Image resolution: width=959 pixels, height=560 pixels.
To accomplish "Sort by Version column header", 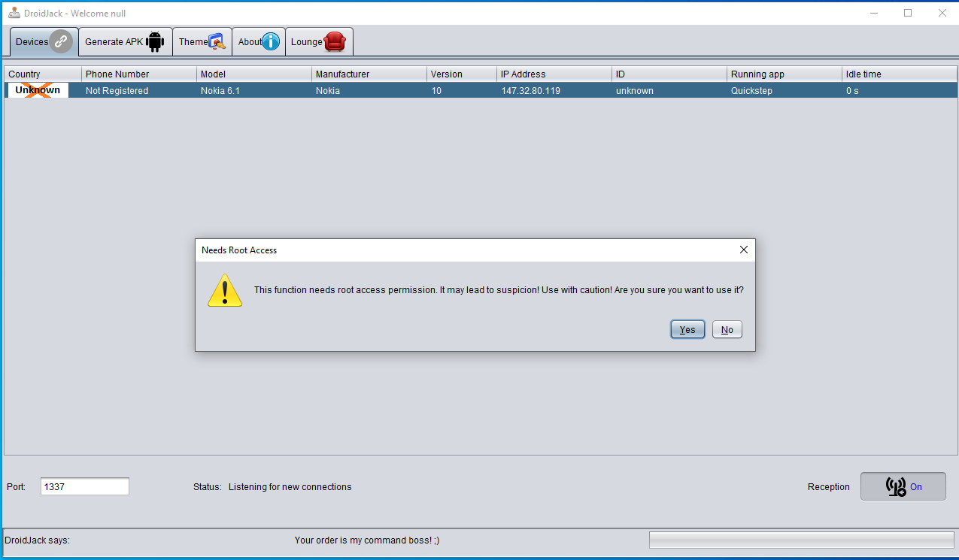I will tap(462, 74).
